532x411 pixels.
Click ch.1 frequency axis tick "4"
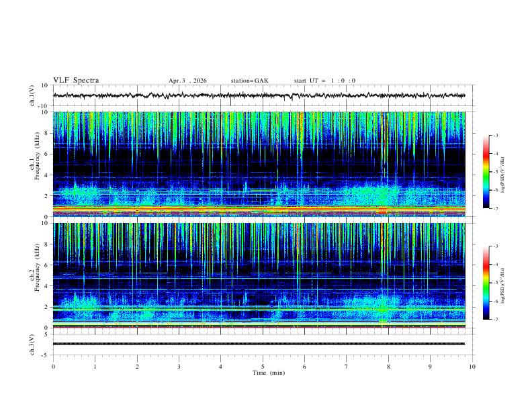pos(46,175)
